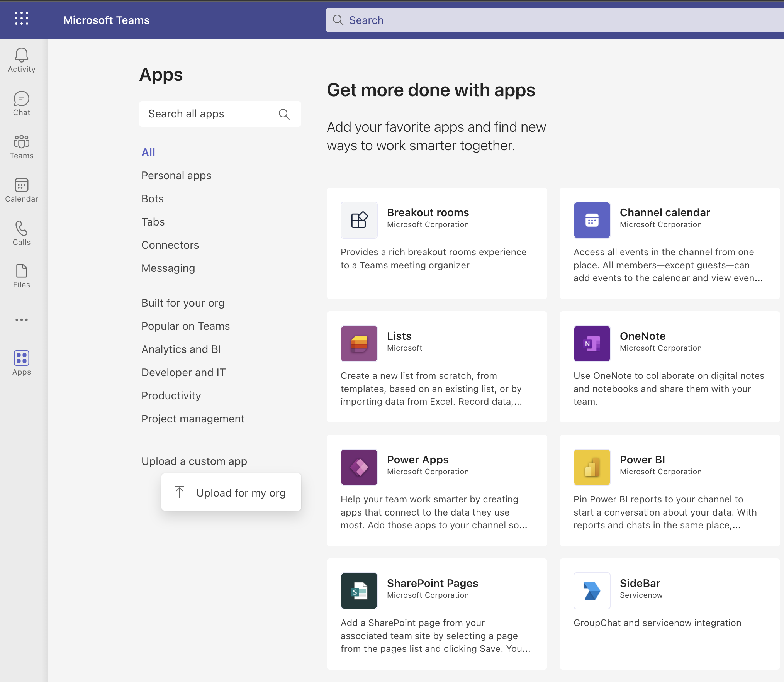The image size is (784, 682).
Task: Click 'Add a SharePoint page' description
Action: click(436, 636)
